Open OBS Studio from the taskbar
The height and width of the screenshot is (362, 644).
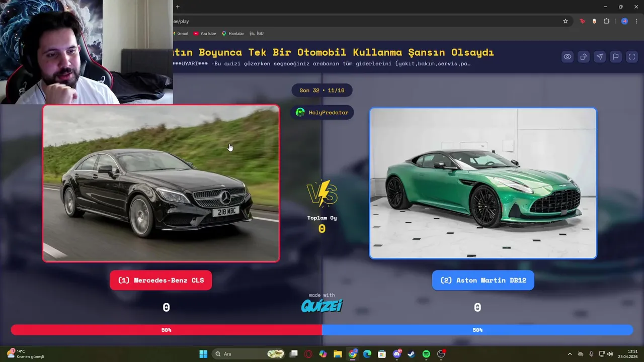click(x=441, y=354)
